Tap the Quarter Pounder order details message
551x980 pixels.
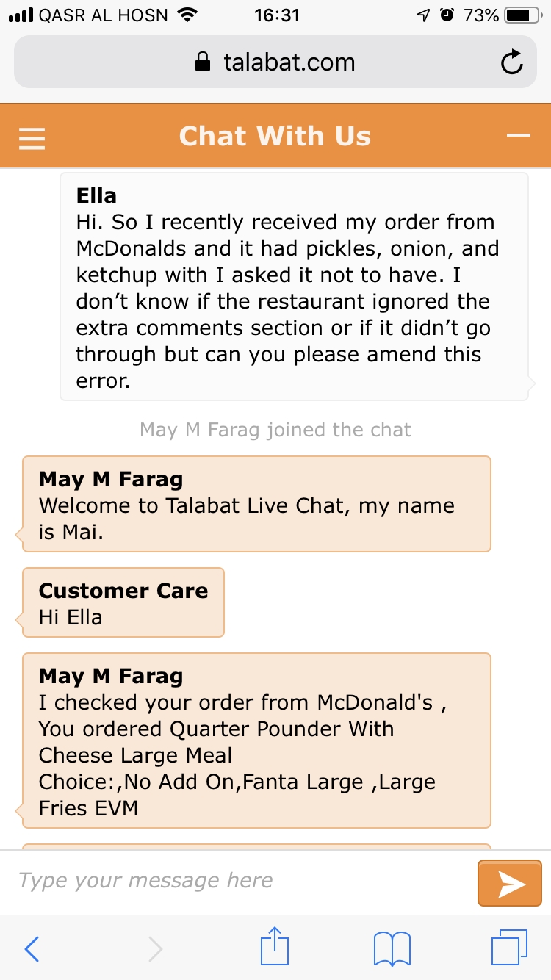point(256,741)
